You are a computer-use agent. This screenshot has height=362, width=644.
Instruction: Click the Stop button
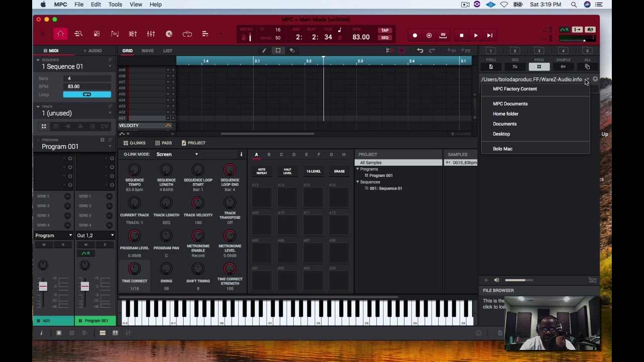pyautogui.click(x=461, y=35)
